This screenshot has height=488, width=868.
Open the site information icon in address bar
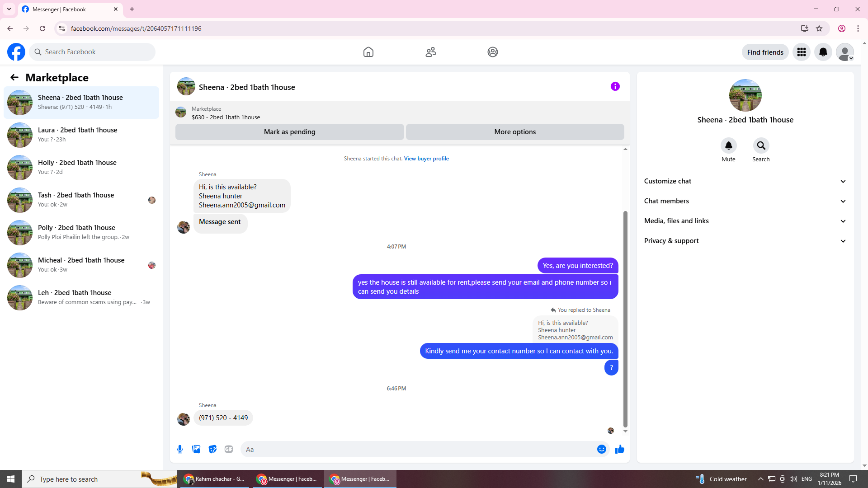[x=62, y=28]
